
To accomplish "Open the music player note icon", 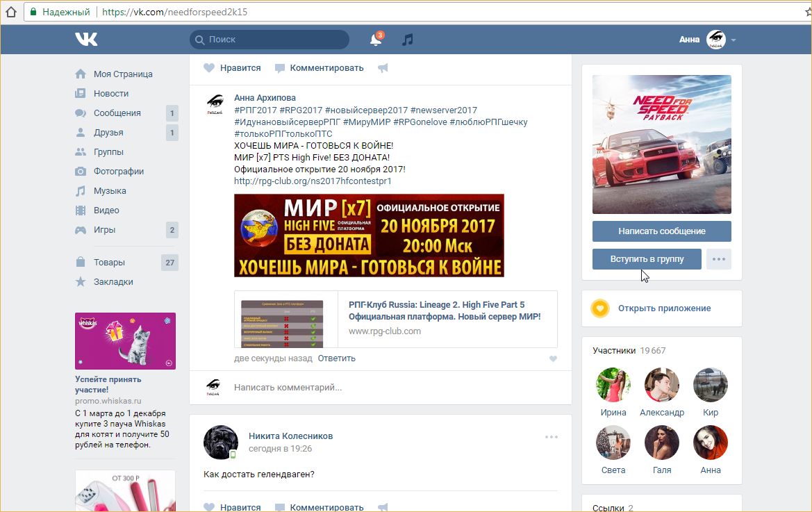I will (x=408, y=40).
